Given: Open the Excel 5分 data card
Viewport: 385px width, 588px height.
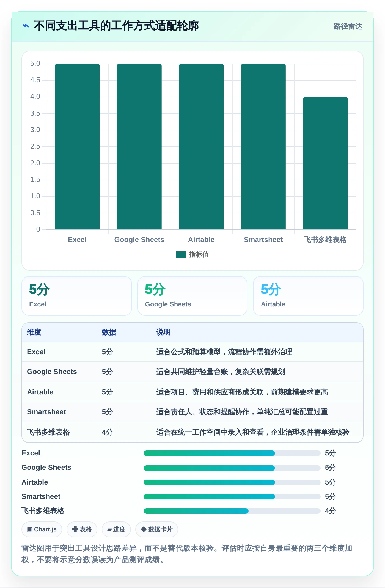Looking at the screenshot, I should [x=77, y=296].
